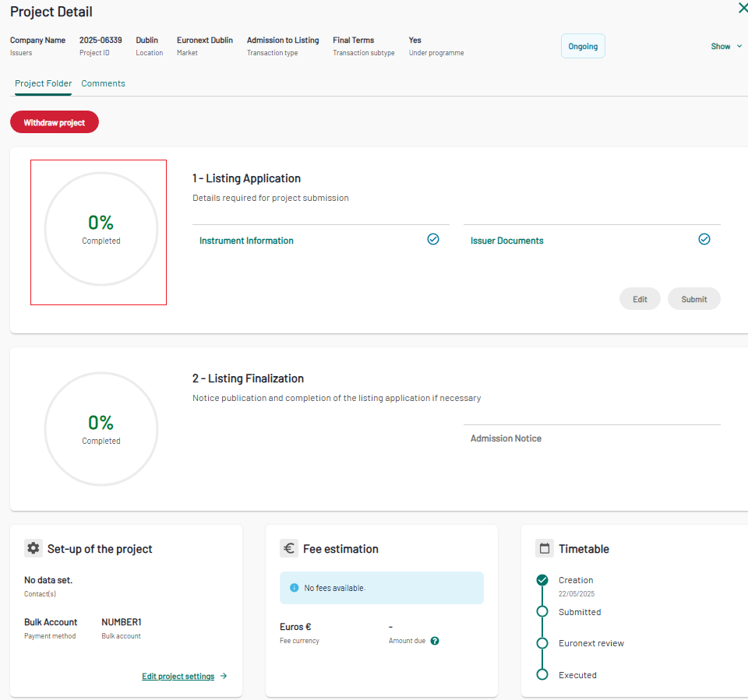Expand the Show dropdown in header

click(721, 47)
